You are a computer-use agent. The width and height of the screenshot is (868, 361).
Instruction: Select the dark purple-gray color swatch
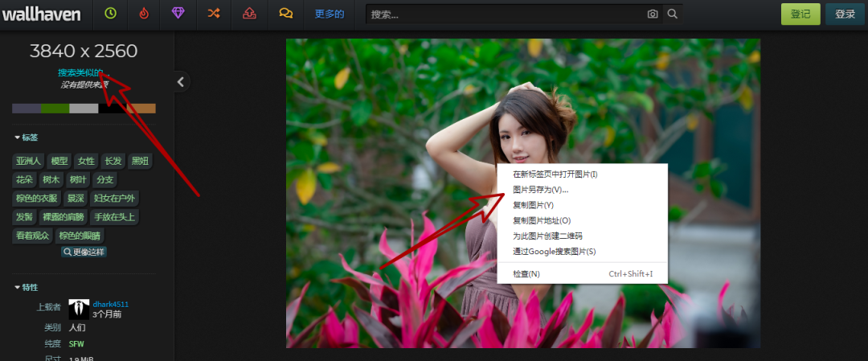pyautogui.click(x=27, y=109)
